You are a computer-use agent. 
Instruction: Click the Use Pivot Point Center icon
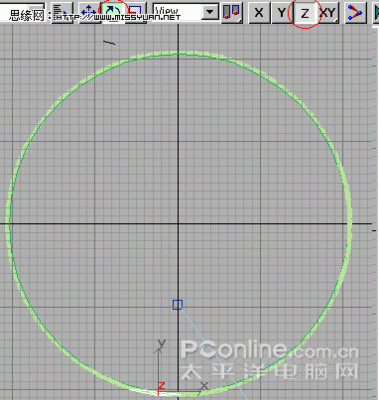(232, 13)
